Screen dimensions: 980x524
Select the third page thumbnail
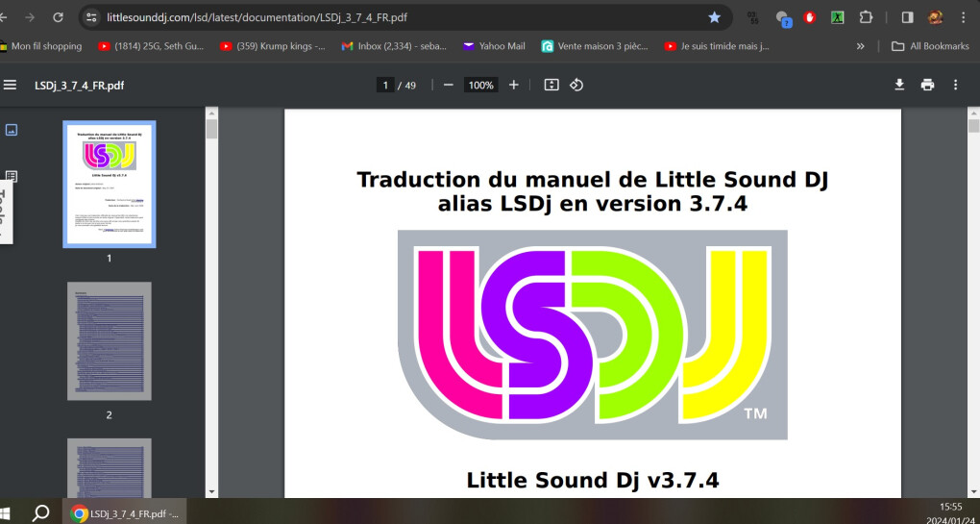[110, 467]
